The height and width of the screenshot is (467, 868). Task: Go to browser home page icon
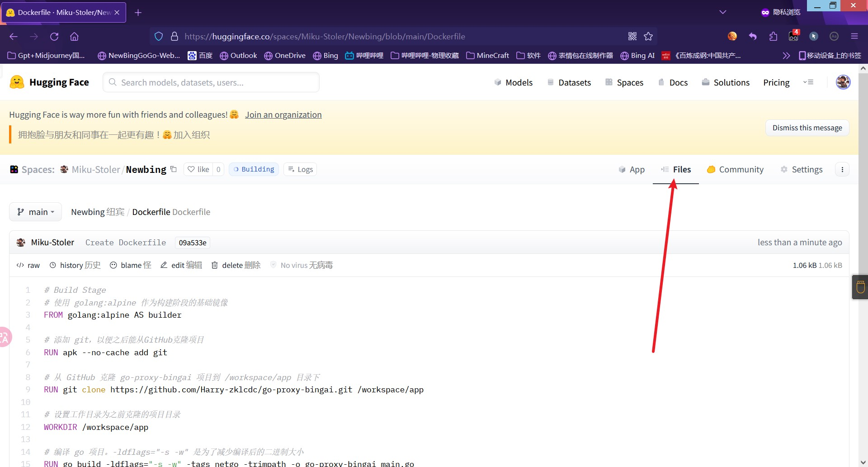pos(74,37)
